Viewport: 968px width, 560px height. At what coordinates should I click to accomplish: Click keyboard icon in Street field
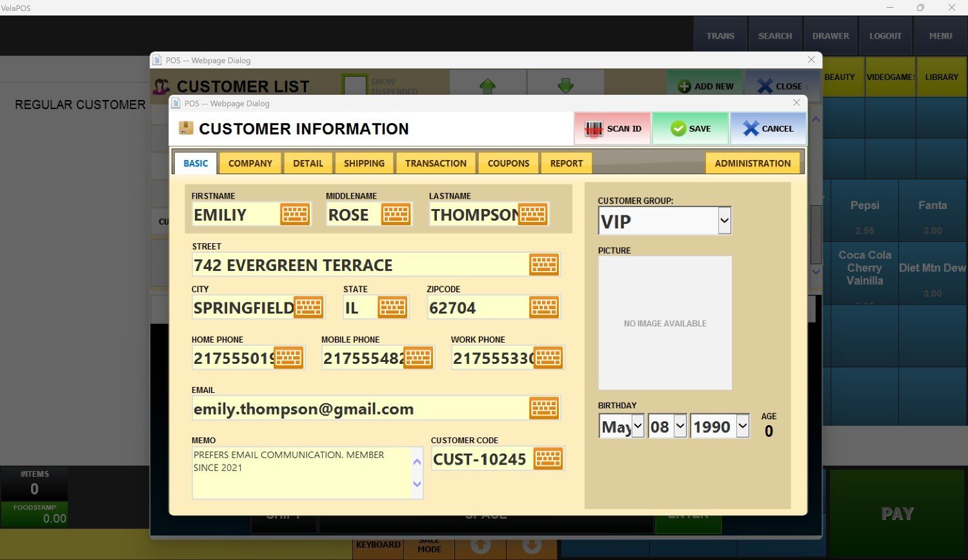click(543, 265)
